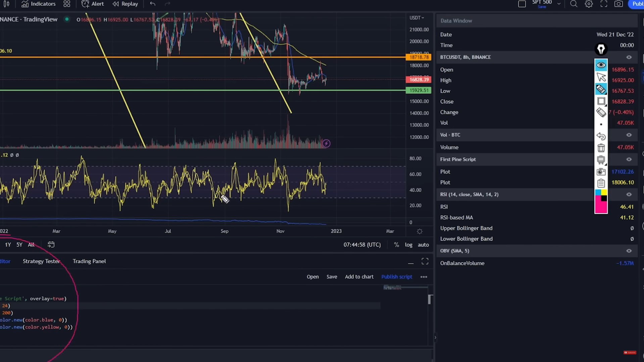The image size is (644, 362).
Task: Click Open in Pine editor
Action: pyautogui.click(x=312, y=277)
